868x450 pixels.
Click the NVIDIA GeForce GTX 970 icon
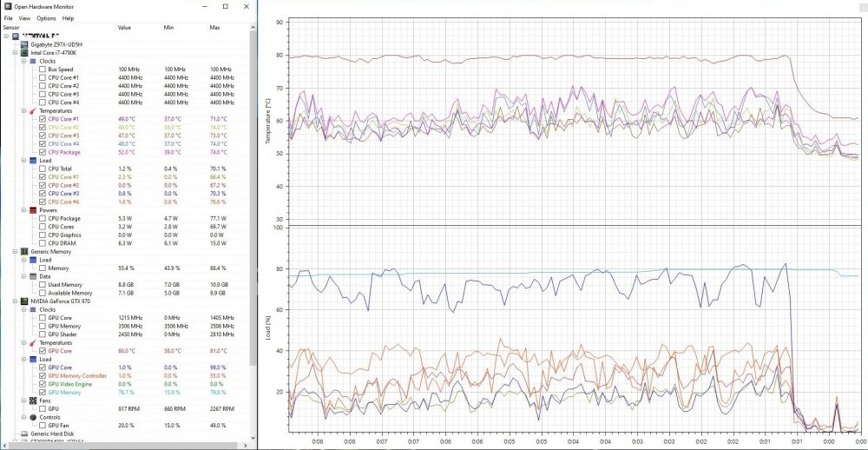[23, 301]
